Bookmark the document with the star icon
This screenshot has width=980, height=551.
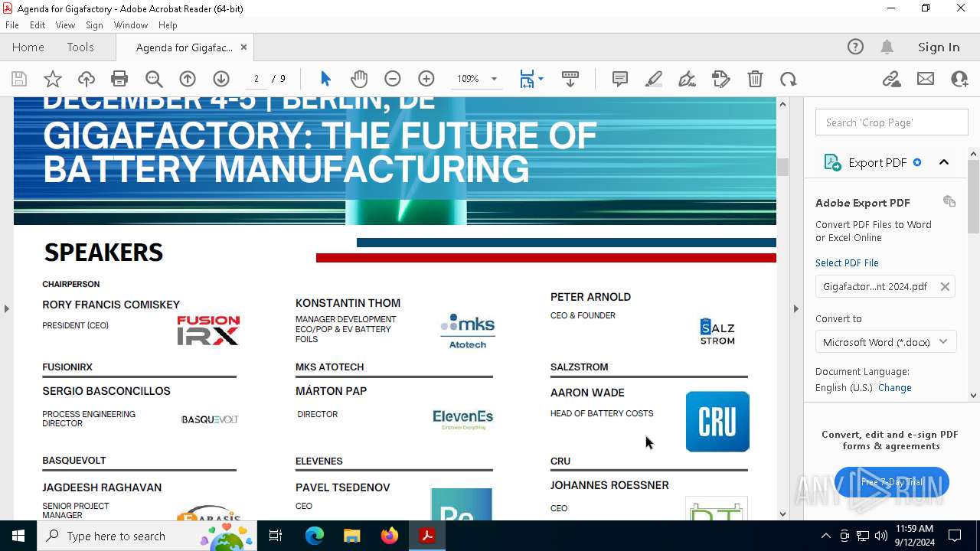53,79
